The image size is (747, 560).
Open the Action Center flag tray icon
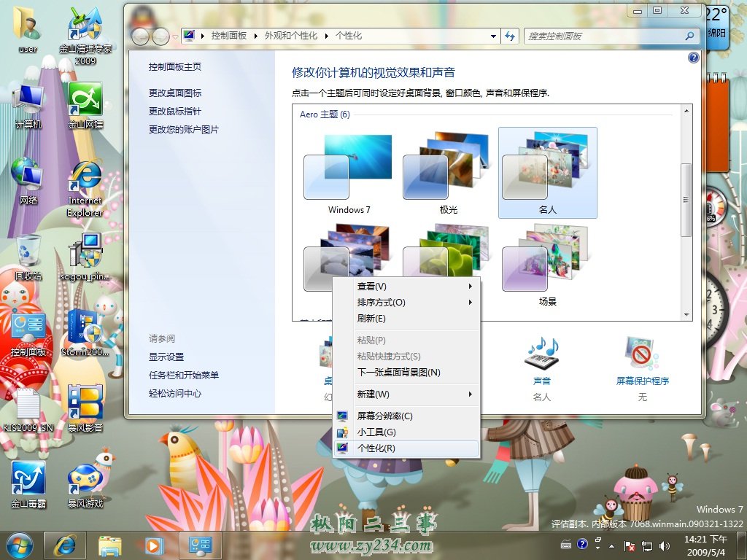tap(630, 545)
